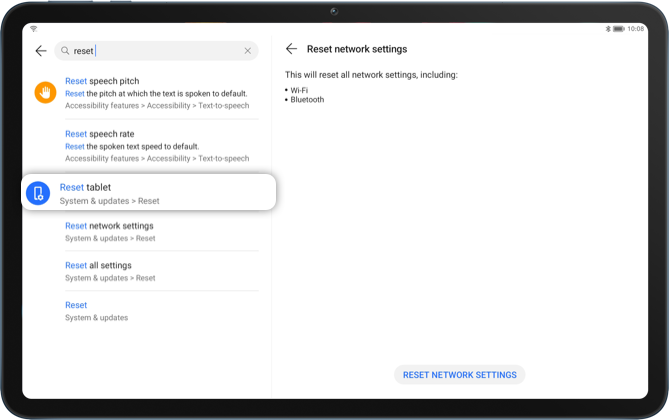Tap the blue Reset tablet icon
669x420 pixels.
(x=38, y=193)
